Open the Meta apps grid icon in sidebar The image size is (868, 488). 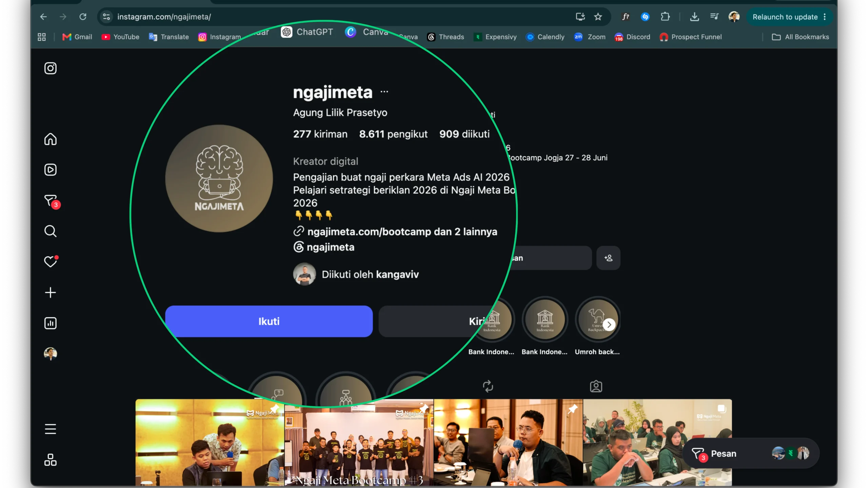coord(51,460)
